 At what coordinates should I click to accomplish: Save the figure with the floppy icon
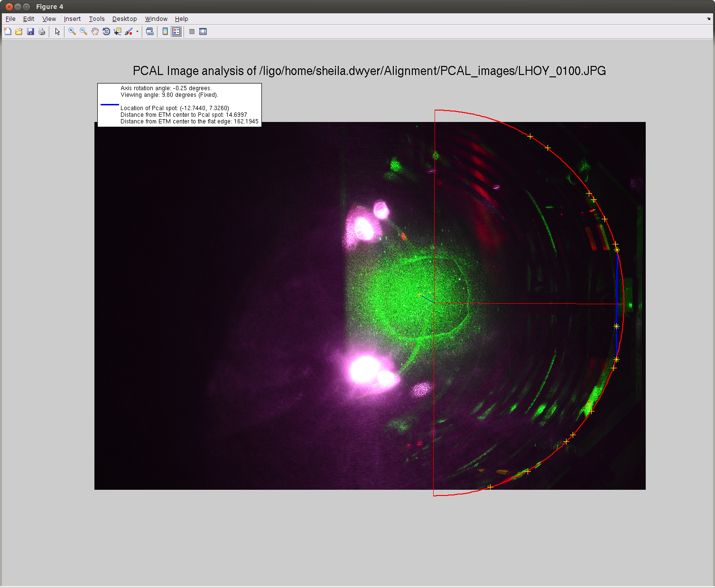(30, 32)
